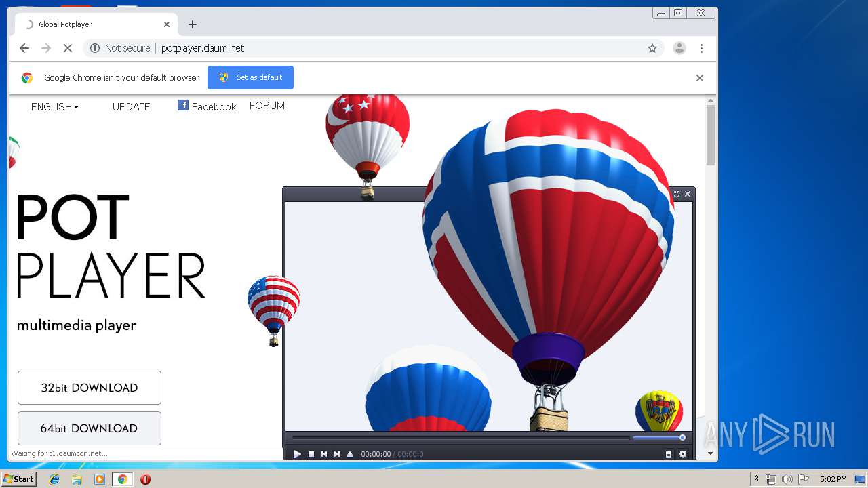Click the browser back arrow

24,48
